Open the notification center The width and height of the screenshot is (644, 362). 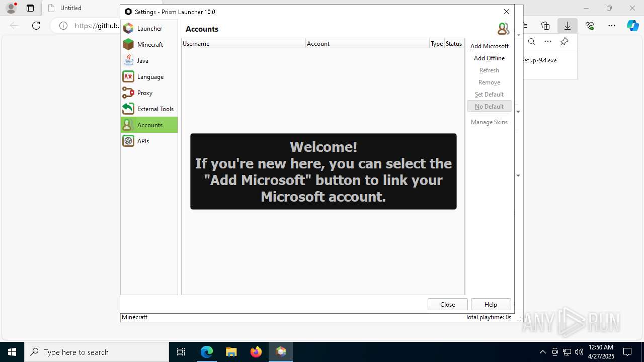click(x=627, y=352)
